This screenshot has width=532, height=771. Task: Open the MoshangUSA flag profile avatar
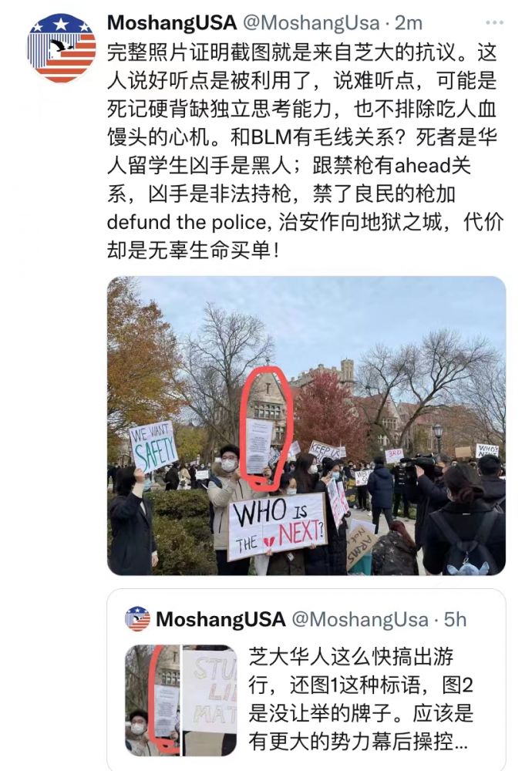[62, 48]
